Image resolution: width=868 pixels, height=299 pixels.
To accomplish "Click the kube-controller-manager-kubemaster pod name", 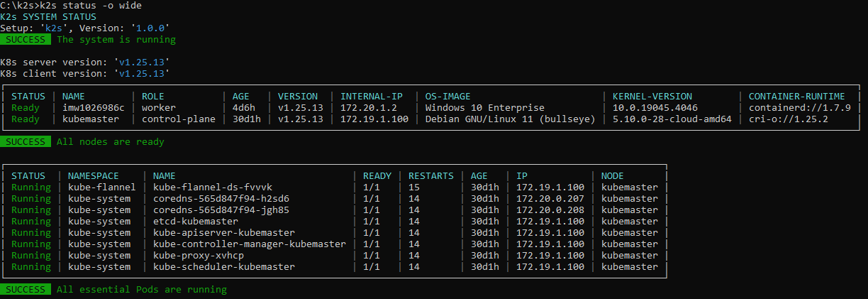I will (250, 244).
